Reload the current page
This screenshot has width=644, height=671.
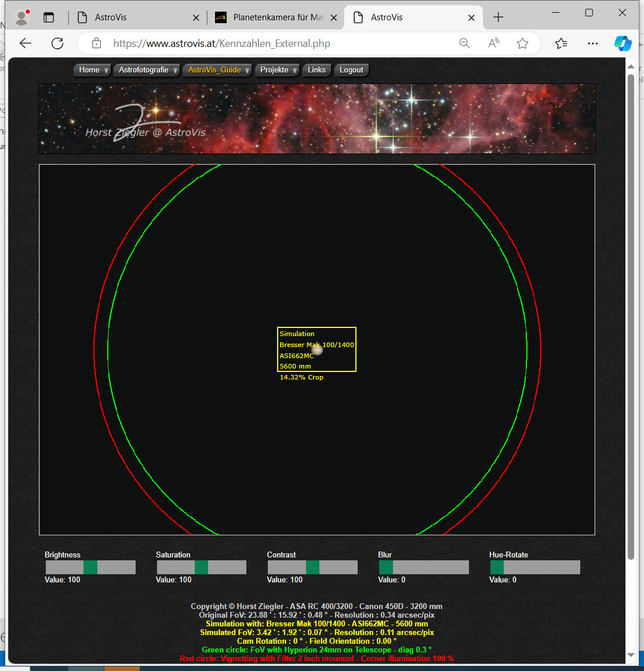click(57, 43)
